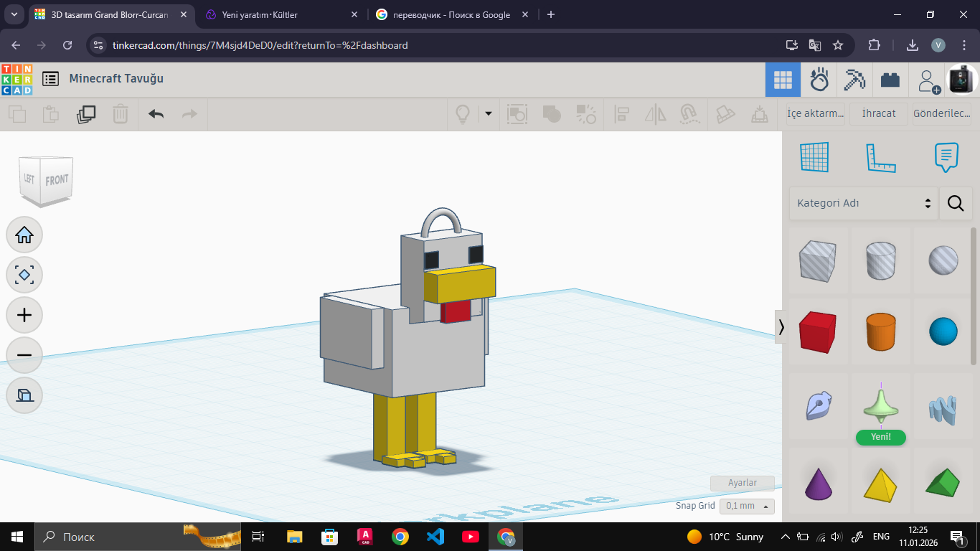
Task: Zoom out with the minus button
Action: [x=24, y=355]
